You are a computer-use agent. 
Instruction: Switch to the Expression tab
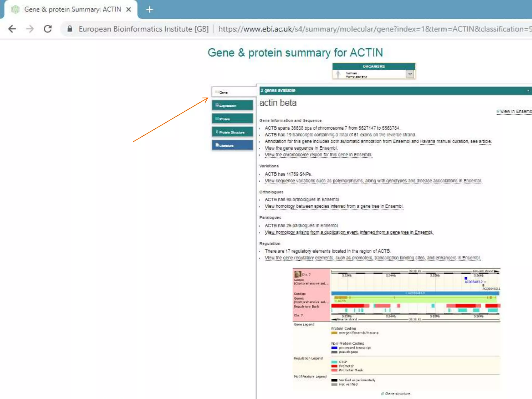232,105
